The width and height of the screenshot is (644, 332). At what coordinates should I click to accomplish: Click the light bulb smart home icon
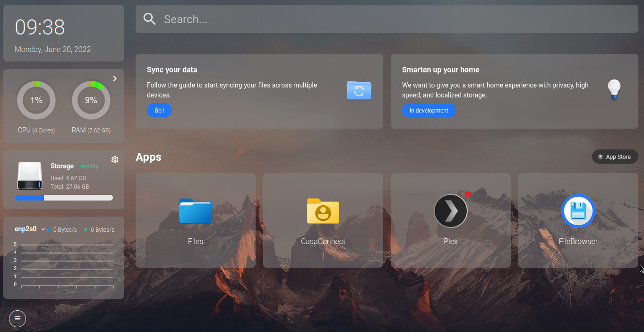[614, 89]
